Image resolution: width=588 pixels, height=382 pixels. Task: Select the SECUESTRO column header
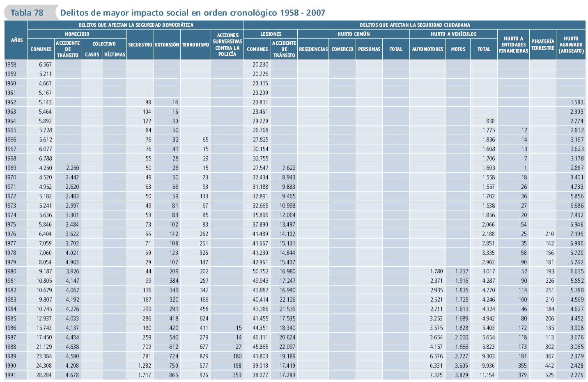coord(140,45)
